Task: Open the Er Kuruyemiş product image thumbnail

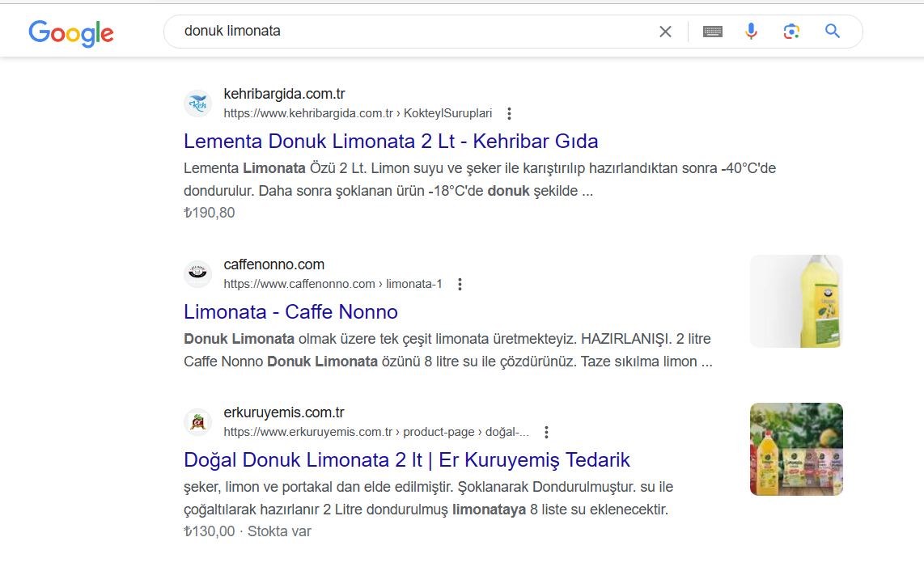Action: 796,449
